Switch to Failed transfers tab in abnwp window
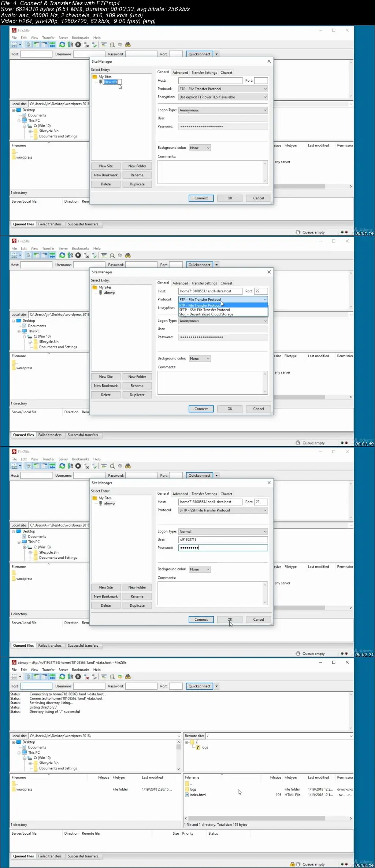 click(50, 856)
